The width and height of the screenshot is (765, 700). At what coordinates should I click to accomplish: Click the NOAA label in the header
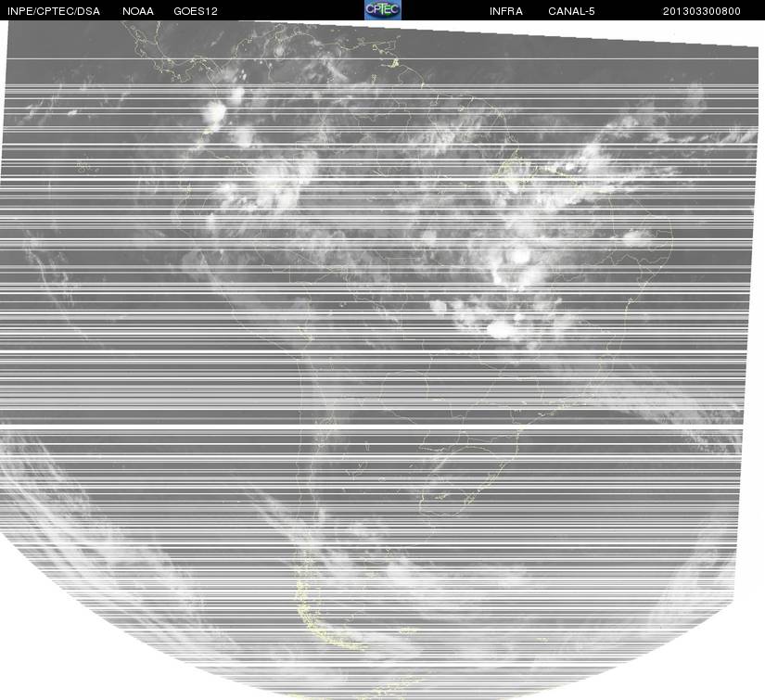[138, 11]
